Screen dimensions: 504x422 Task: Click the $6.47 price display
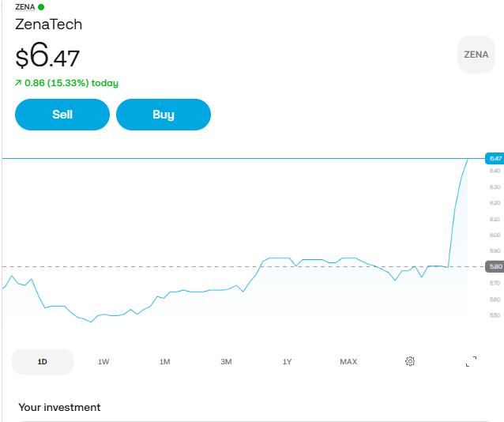(x=47, y=58)
